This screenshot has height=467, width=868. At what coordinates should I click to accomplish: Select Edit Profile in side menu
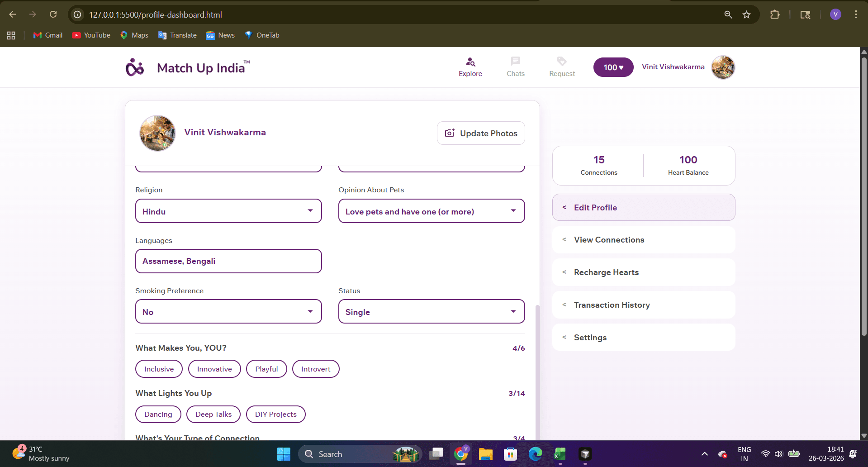(x=644, y=207)
